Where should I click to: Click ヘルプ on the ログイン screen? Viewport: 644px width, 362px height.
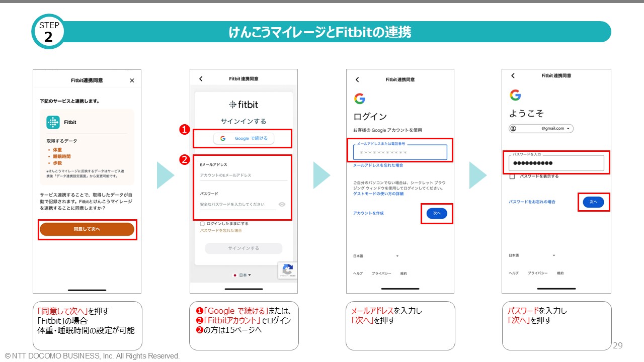358,274
